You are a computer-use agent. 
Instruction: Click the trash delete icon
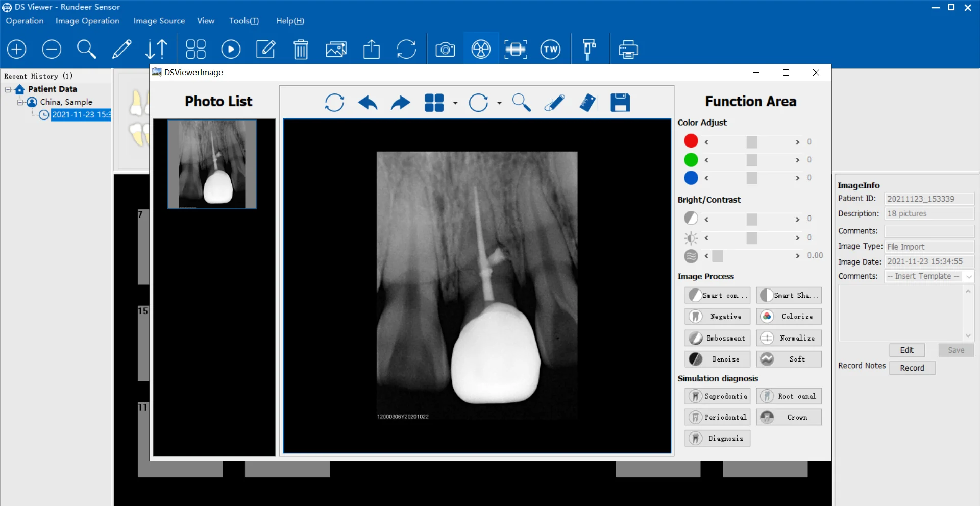click(x=301, y=50)
